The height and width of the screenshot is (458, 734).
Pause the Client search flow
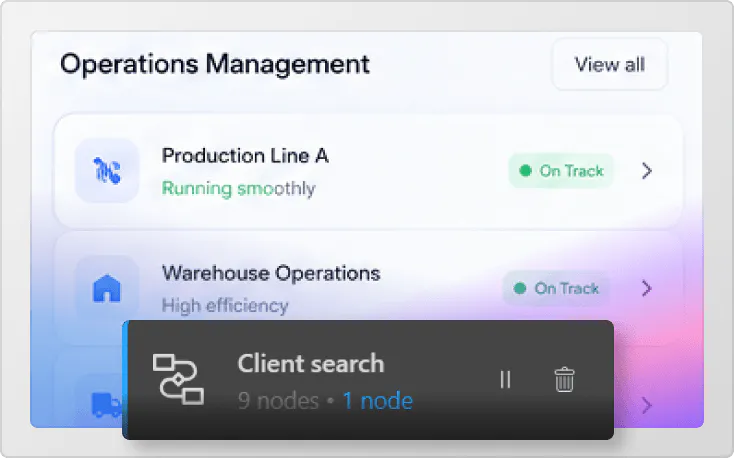point(505,379)
